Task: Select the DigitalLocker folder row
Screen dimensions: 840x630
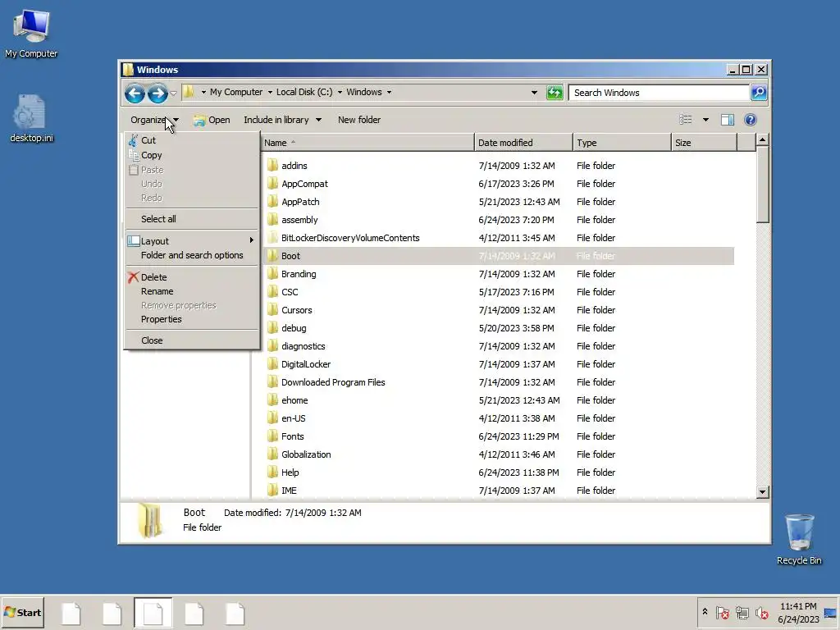Action: coord(499,363)
